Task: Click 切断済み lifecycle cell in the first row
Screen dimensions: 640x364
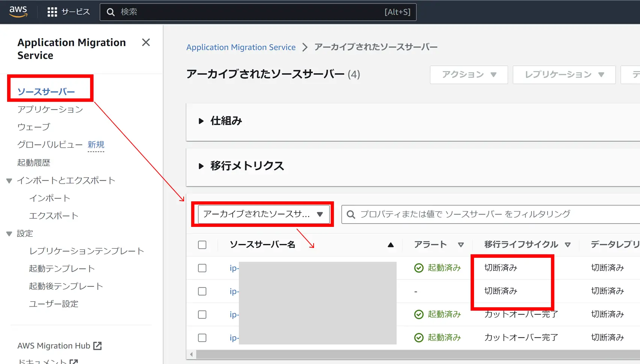Action: pos(501,267)
